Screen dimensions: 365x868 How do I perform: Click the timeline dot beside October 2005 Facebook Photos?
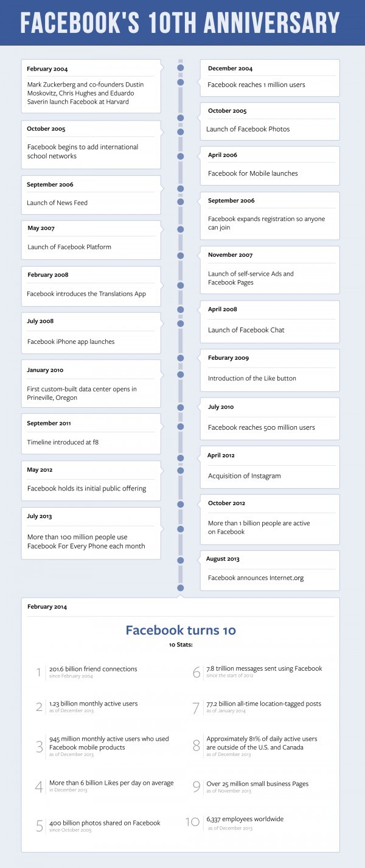pos(180,118)
